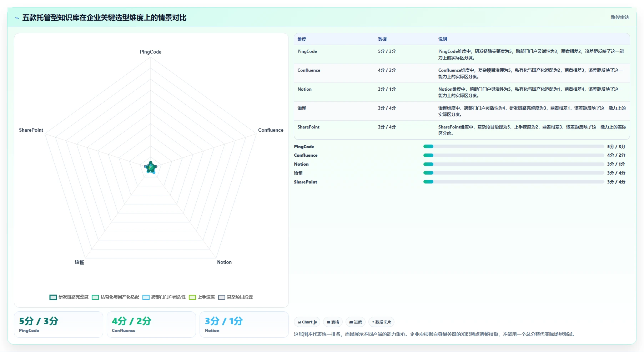Click the 表格 tag
The width and height of the screenshot is (644, 352).
pos(333,322)
